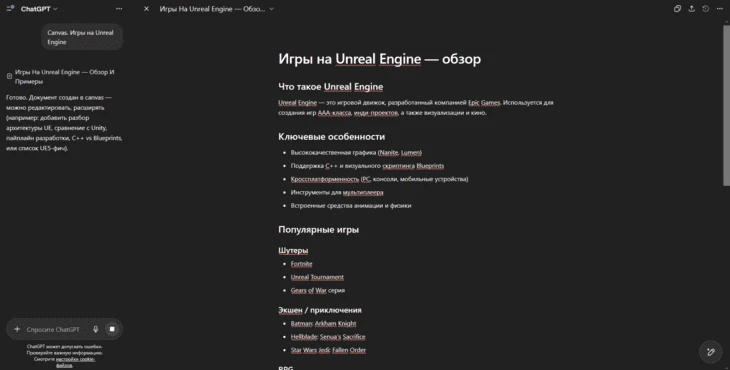
Task: Click the 'Epic Games' text in the intro paragraph
Action: (484, 103)
